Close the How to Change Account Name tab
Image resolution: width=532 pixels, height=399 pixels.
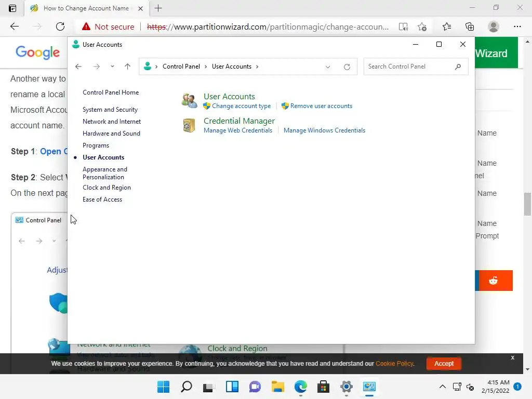point(140,8)
